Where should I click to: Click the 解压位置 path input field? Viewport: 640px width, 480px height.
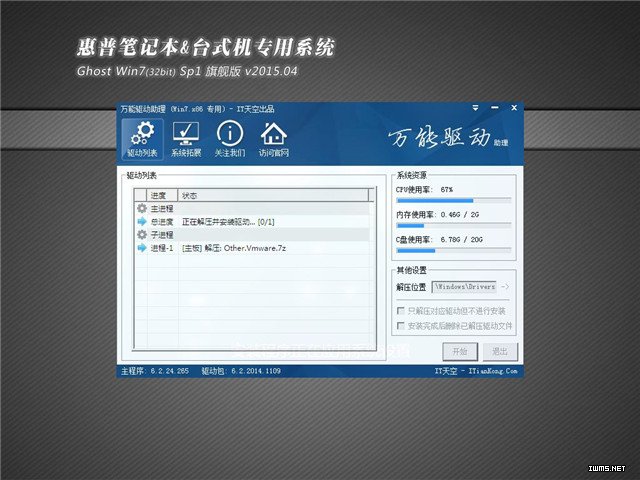click(x=464, y=287)
